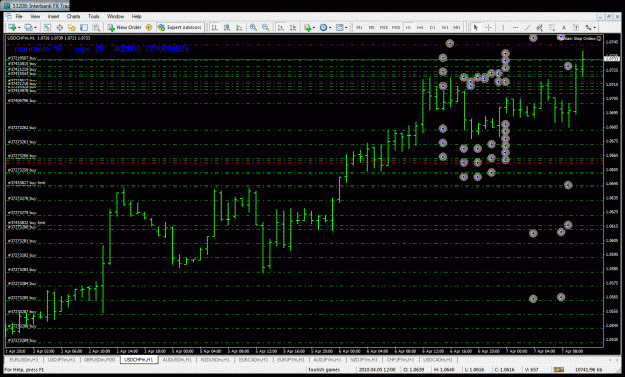Open the Charts menu
The width and height of the screenshot is (625, 377).
(73, 16)
